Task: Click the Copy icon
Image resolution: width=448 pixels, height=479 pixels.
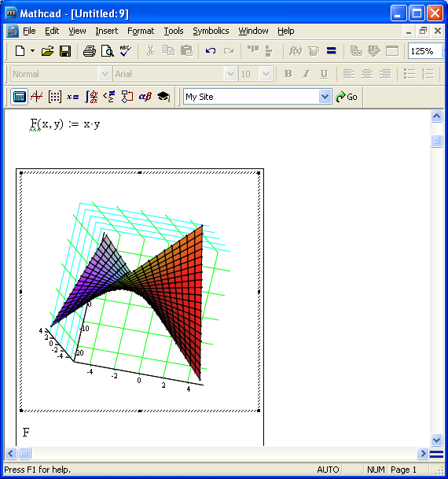Action: pos(168,50)
